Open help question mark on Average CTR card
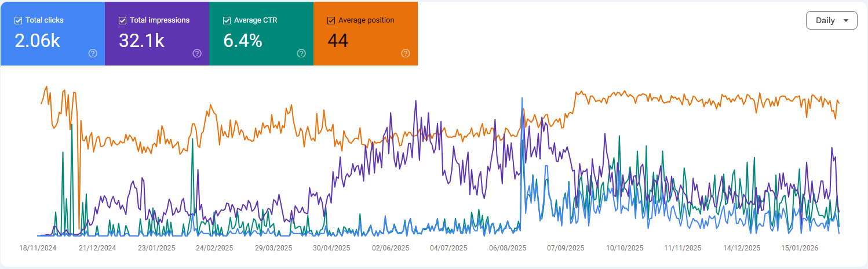Screen dimensions: 868x269 (301, 53)
